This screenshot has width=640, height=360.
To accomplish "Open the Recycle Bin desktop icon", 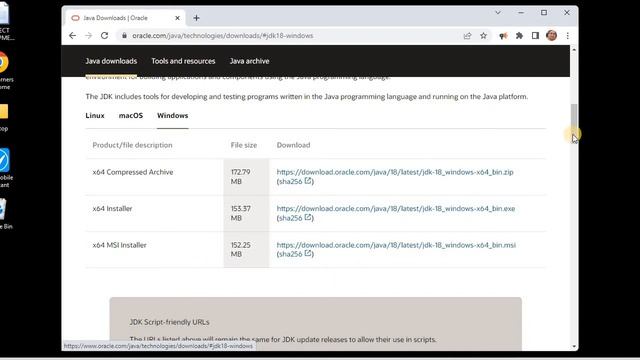I will 4,213.
